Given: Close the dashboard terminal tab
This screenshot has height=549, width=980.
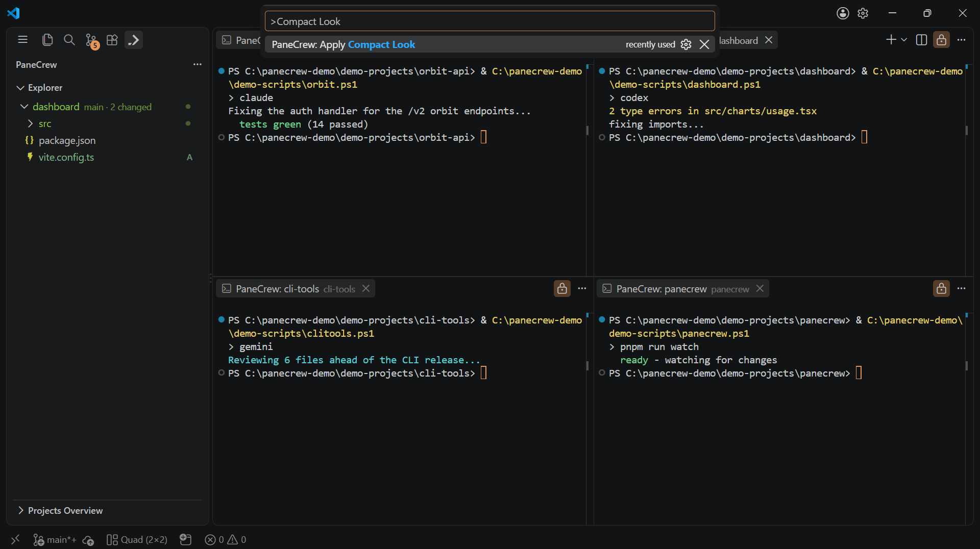Looking at the screenshot, I should tap(769, 40).
